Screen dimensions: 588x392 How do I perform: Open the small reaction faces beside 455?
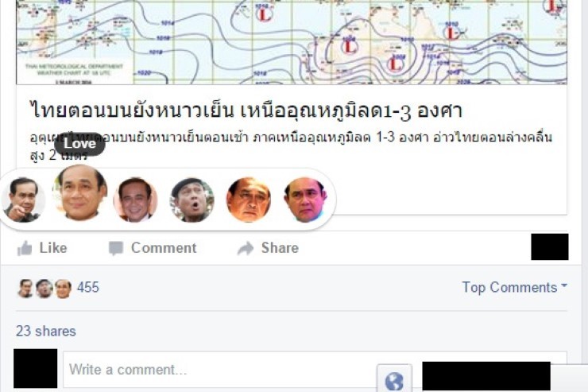(x=44, y=289)
